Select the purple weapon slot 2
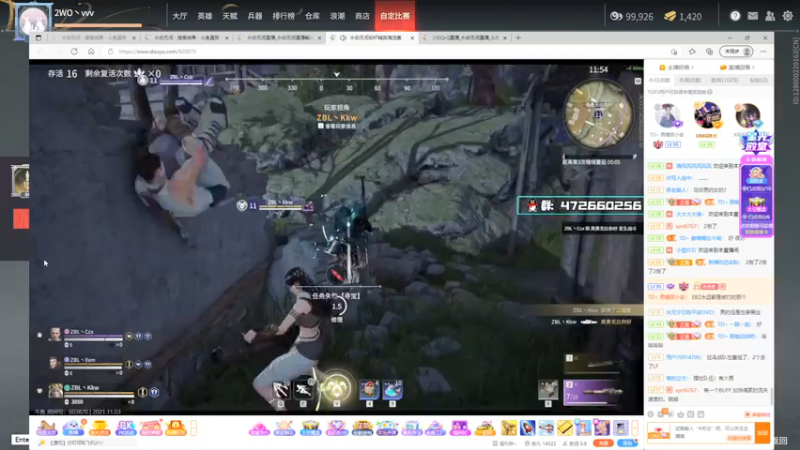This screenshot has height=450, width=800. pyautogui.click(x=594, y=392)
